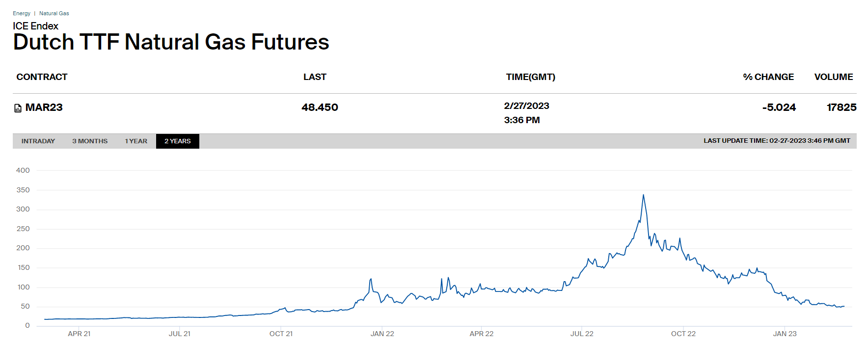Viewport: 868px width, 341px height.
Task: Click the price peak on the chart line
Action: tap(643, 195)
